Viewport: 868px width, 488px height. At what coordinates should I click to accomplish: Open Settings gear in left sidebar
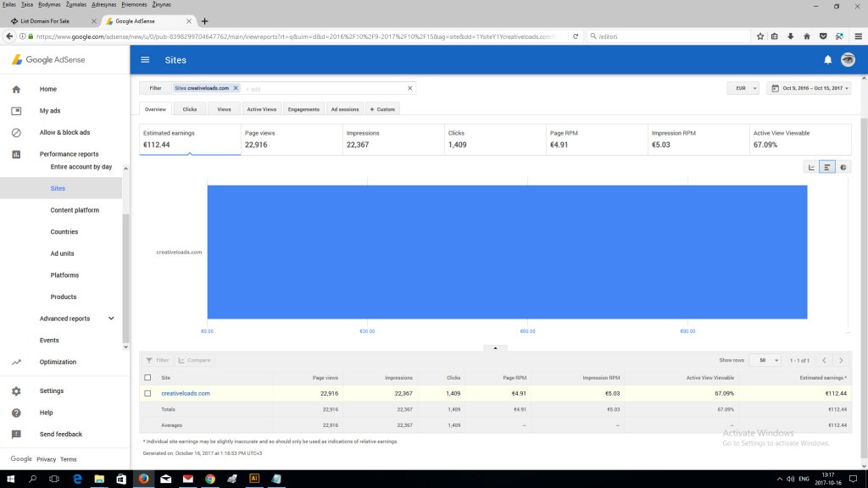point(16,391)
